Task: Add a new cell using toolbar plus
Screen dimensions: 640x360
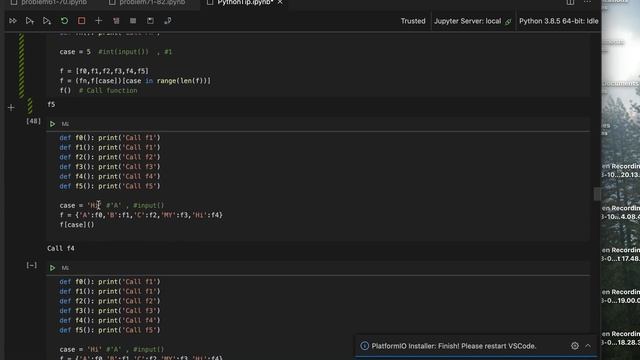Action: (x=98, y=21)
